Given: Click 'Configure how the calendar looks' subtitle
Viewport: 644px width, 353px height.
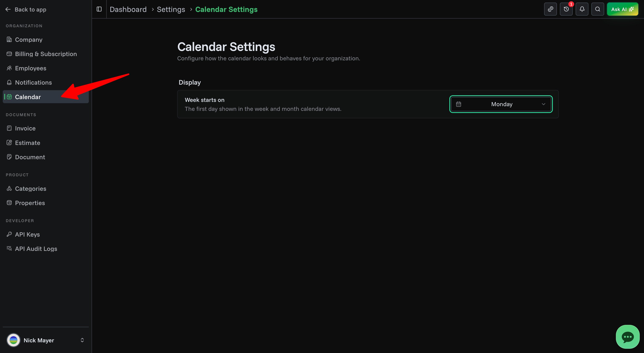Looking at the screenshot, I should point(269,58).
